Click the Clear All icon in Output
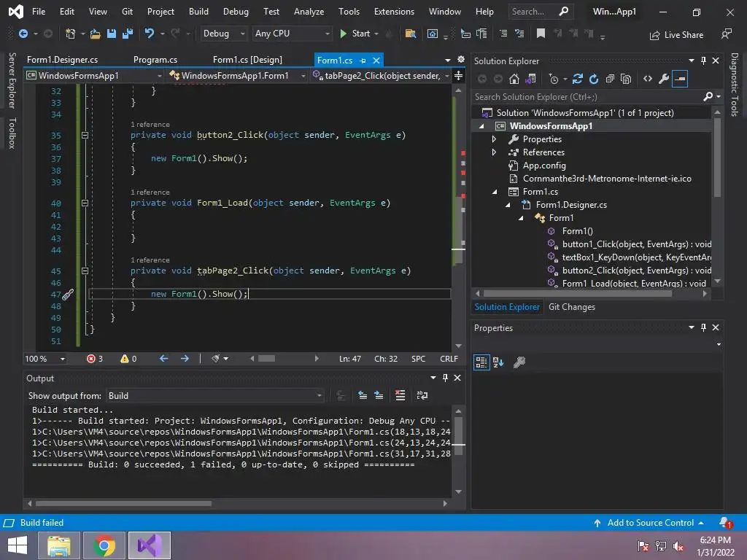 [400, 395]
